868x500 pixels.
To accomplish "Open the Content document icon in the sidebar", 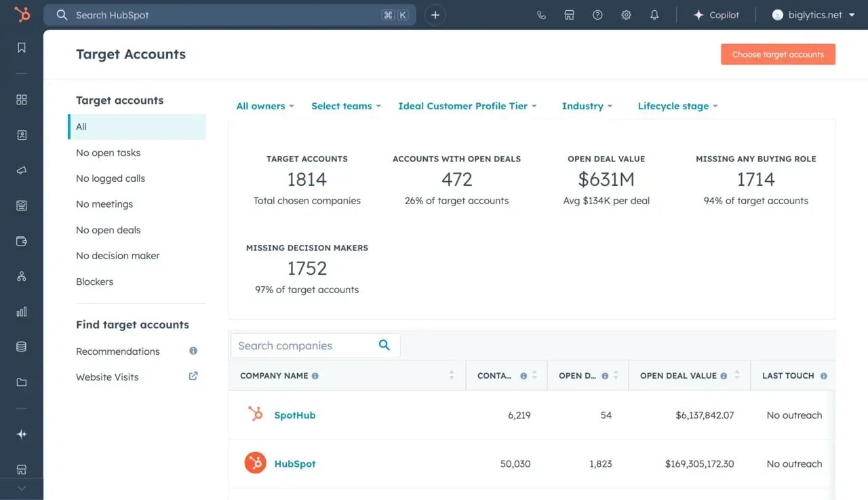I will (x=21, y=206).
